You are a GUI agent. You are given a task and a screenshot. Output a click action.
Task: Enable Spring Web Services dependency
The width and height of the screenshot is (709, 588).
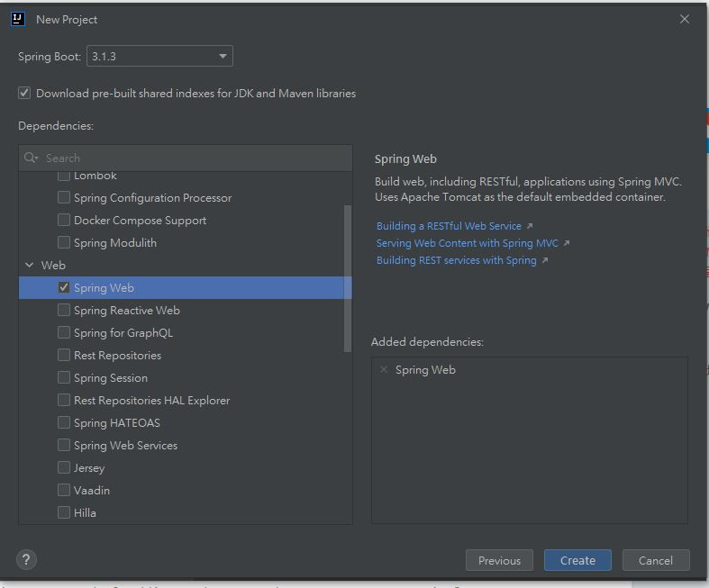(64, 445)
